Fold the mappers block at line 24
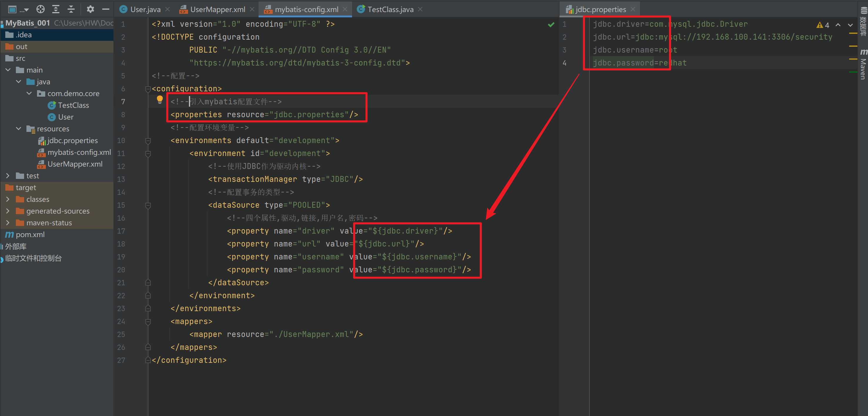The height and width of the screenshot is (416, 868). [148, 322]
